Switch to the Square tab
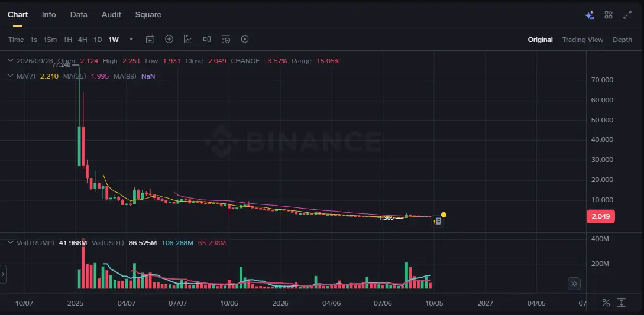Screen dimensions: 644x315 (148, 14)
